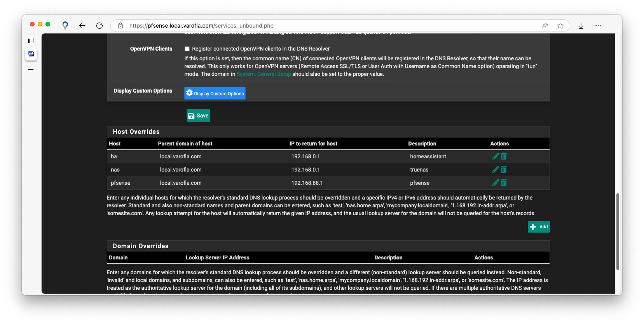Enable Register connected OpenVPN clients checkbox

pyautogui.click(x=187, y=49)
